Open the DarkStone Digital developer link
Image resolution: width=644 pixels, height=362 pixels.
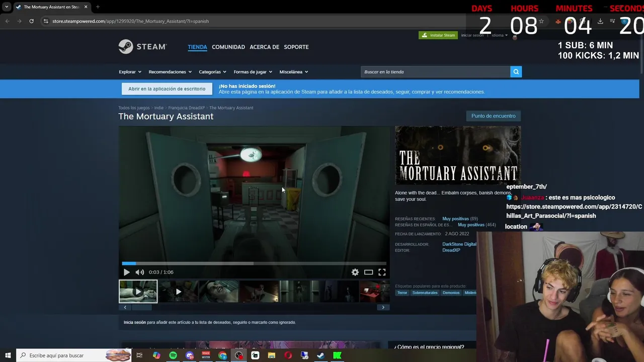[x=459, y=244]
